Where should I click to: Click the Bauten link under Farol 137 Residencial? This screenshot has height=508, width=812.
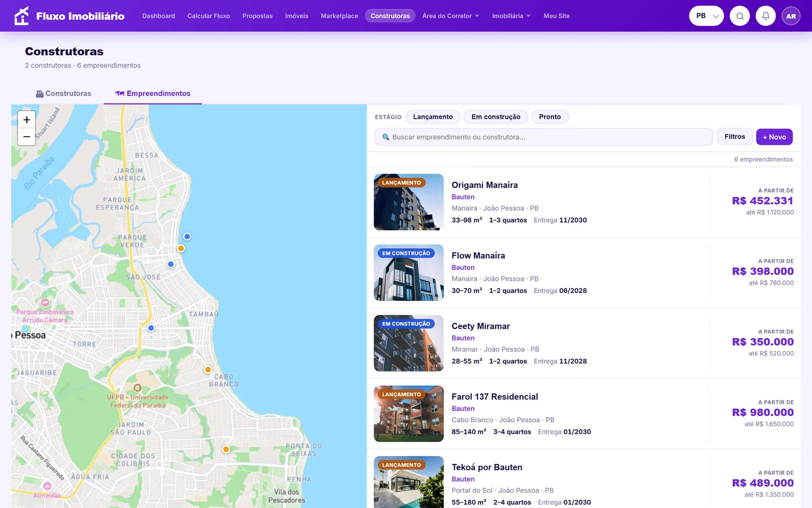(463, 409)
